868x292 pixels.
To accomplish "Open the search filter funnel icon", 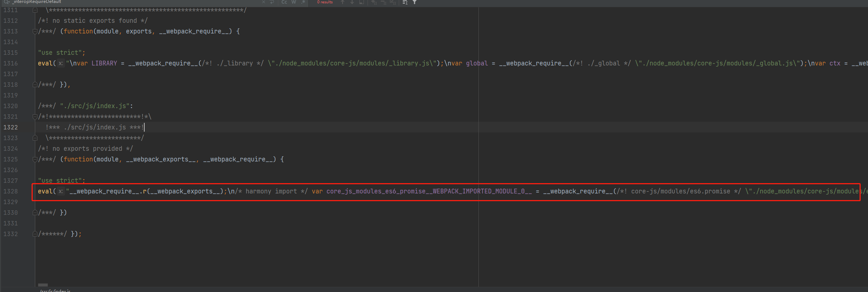I will tap(415, 2).
